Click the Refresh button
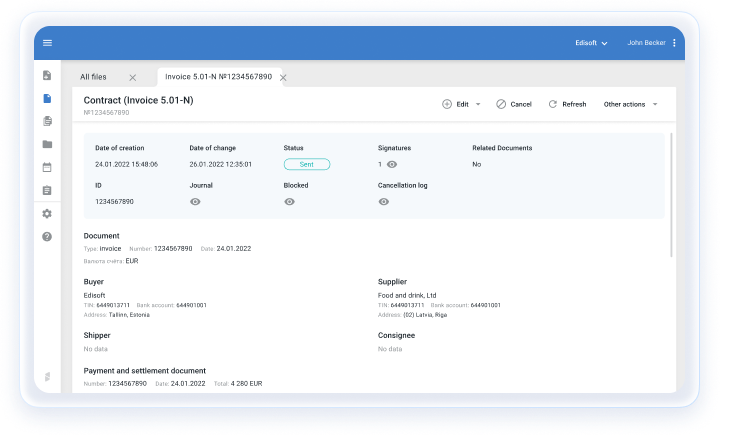 [567, 104]
